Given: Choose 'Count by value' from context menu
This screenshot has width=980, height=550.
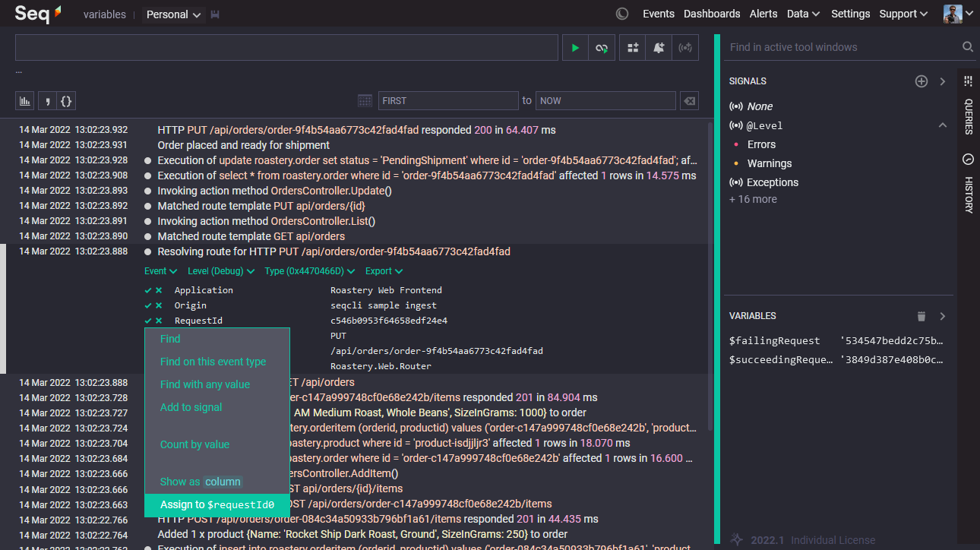Looking at the screenshot, I should 194,444.
